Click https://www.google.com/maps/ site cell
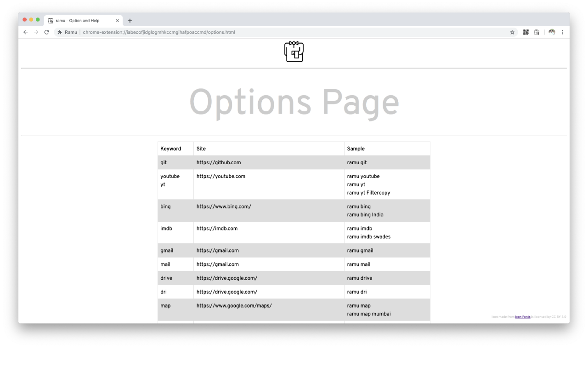This screenshot has height=368, width=588. [x=269, y=310]
